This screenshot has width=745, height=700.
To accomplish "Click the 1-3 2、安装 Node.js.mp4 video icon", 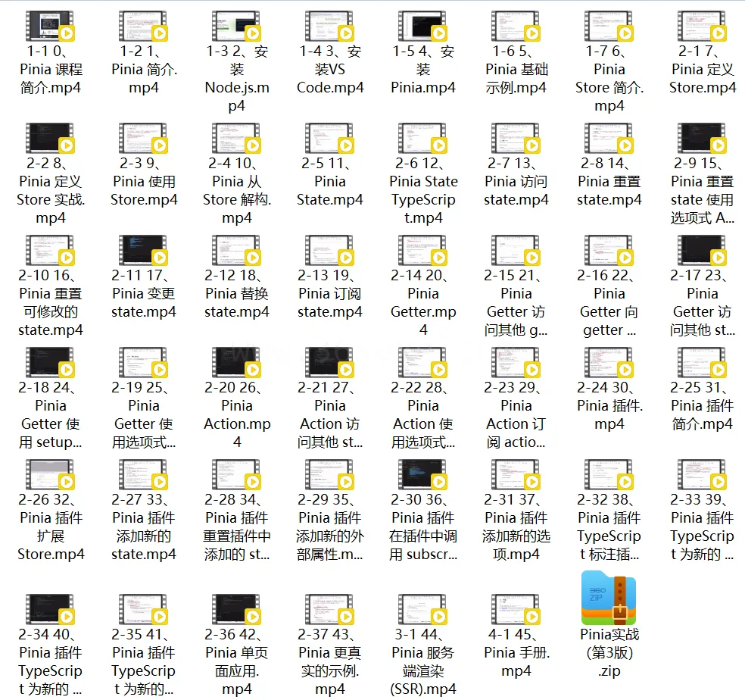I will pyautogui.click(x=237, y=26).
